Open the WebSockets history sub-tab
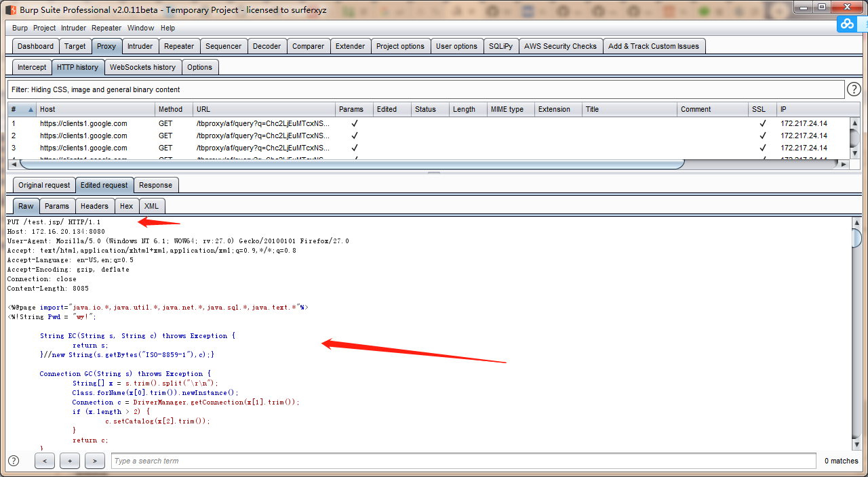This screenshot has height=477, width=868. pyautogui.click(x=142, y=67)
